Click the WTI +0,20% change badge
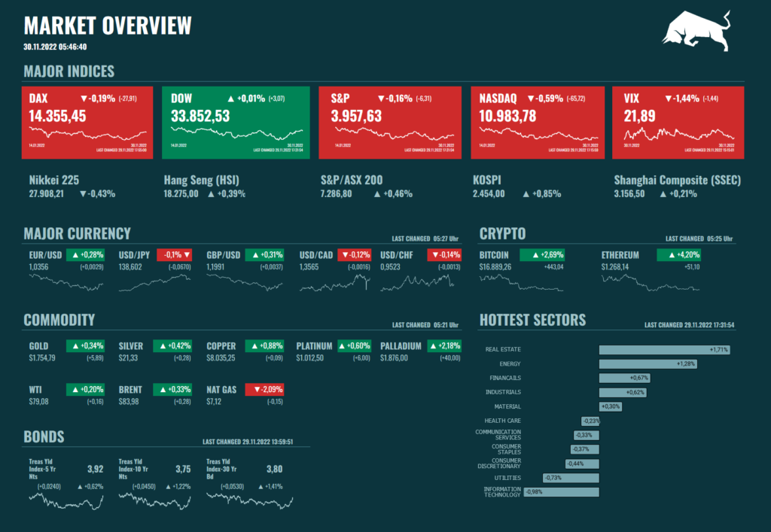771x532 pixels. (x=85, y=390)
